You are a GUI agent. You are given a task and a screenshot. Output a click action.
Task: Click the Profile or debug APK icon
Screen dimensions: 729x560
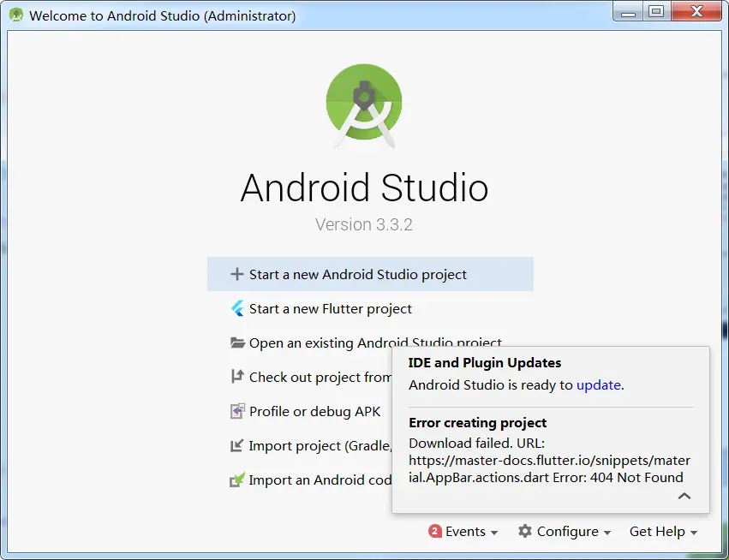(x=237, y=411)
